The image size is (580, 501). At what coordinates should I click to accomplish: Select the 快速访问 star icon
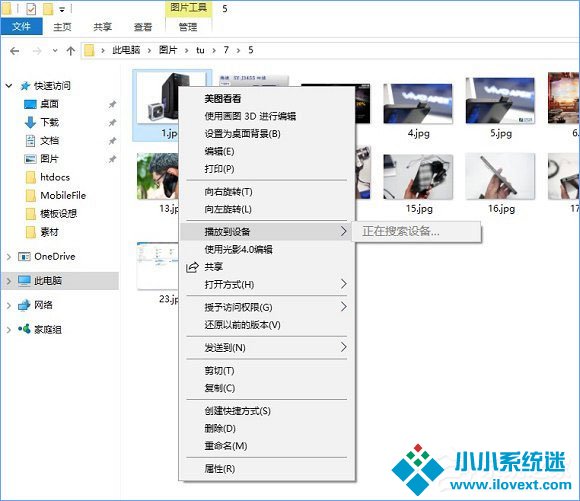coord(25,86)
